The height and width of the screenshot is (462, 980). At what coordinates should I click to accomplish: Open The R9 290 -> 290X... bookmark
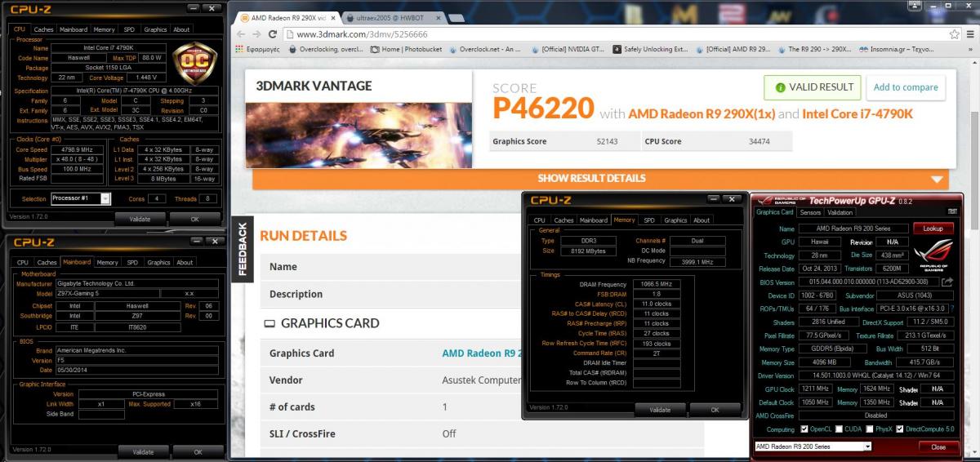815,49
